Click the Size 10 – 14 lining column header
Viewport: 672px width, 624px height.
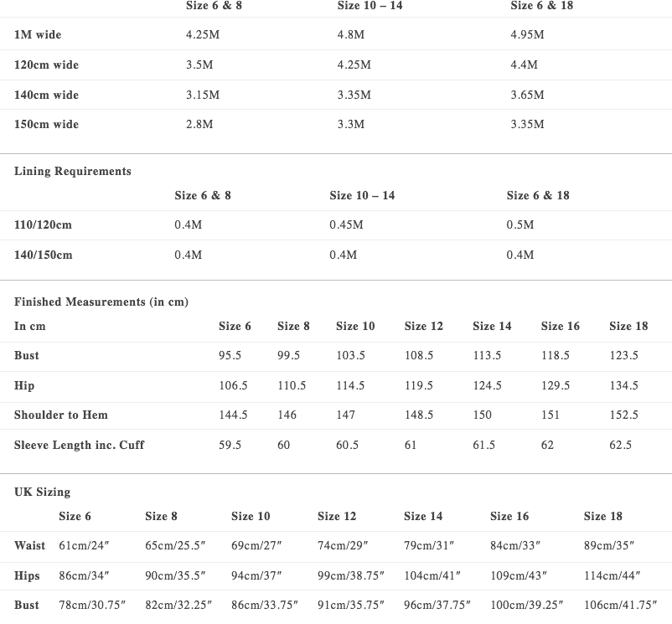pyautogui.click(x=362, y=195)
